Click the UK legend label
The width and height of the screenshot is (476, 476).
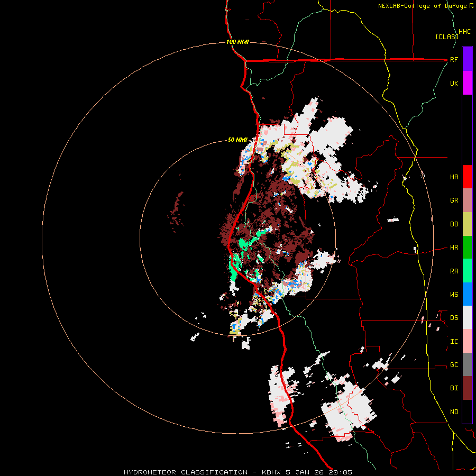click(x=454, y=83)
